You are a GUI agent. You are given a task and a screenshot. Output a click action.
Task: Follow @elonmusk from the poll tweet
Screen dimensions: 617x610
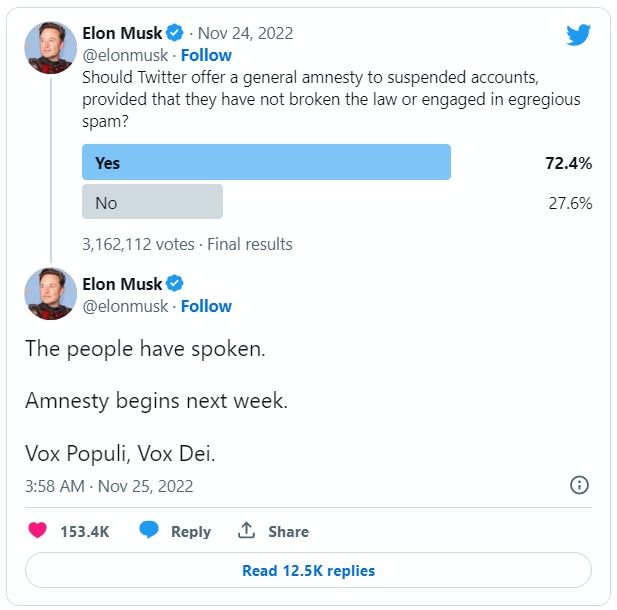coord(206,55)
